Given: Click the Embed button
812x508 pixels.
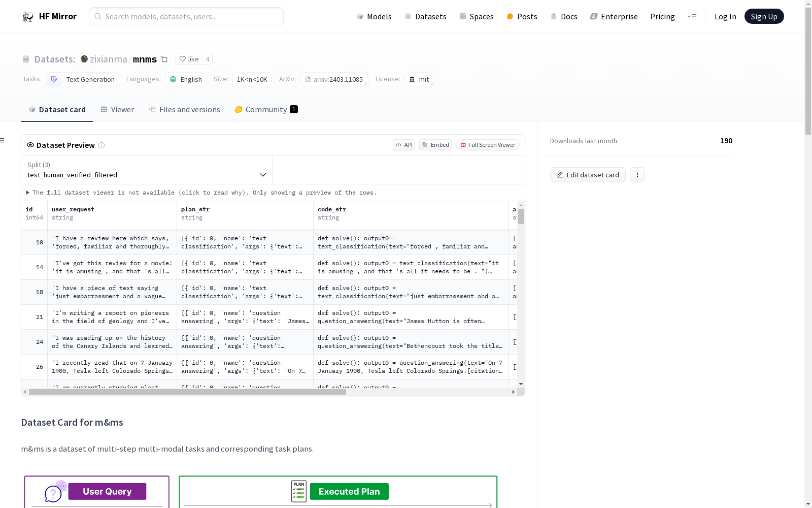Looking at the screenshot, I should click(x=435, y=145).
